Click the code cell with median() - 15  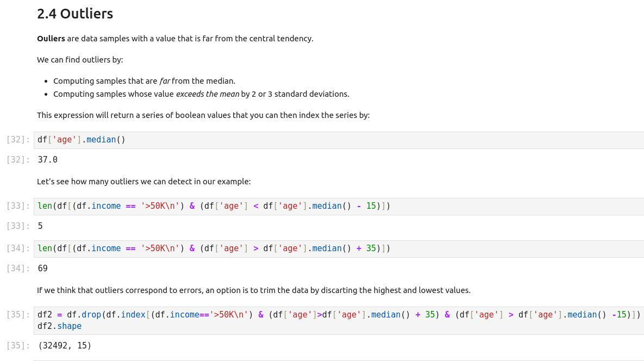click(x=214, y=206)
